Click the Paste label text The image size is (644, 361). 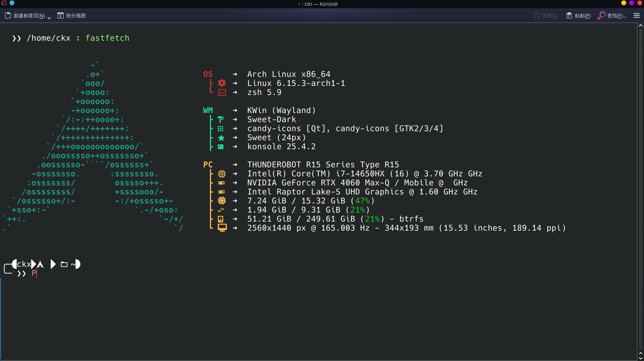(582, 16)
